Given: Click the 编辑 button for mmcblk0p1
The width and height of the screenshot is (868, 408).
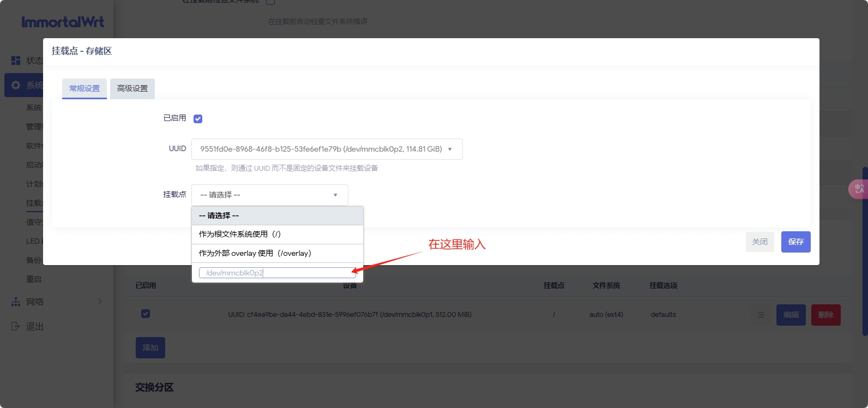Looking at the screenshot, I should [x=791, y=315].
